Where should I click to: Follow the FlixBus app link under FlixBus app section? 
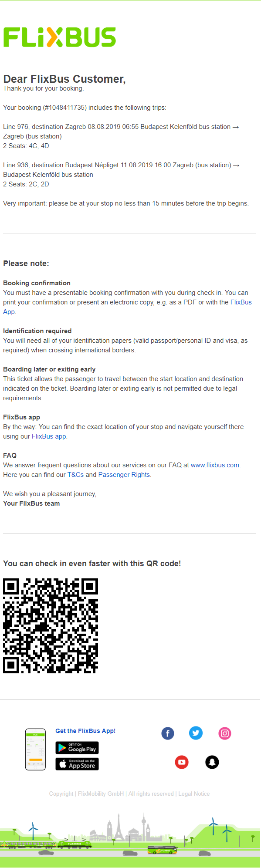point(49,436)
